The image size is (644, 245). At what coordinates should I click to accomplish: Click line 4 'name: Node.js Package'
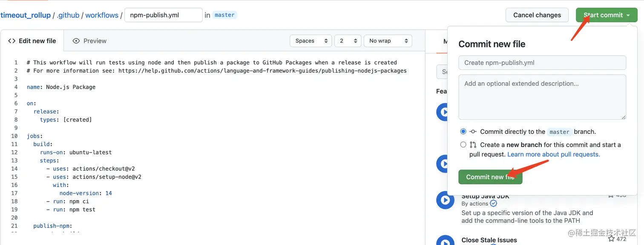click(x=61, y=87)
